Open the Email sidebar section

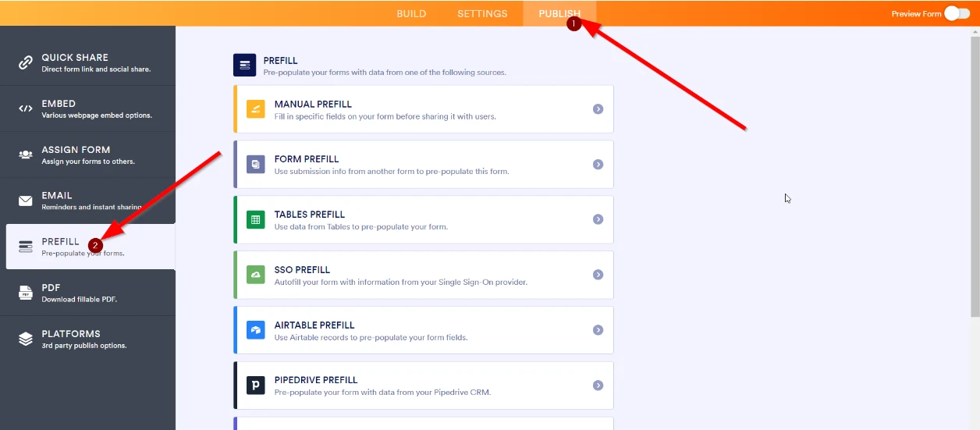click(87, 201)
